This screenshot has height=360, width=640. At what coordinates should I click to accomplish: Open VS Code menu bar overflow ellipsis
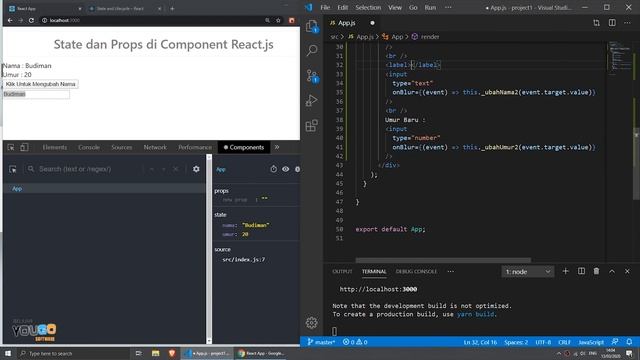click(x=448, y=7)
